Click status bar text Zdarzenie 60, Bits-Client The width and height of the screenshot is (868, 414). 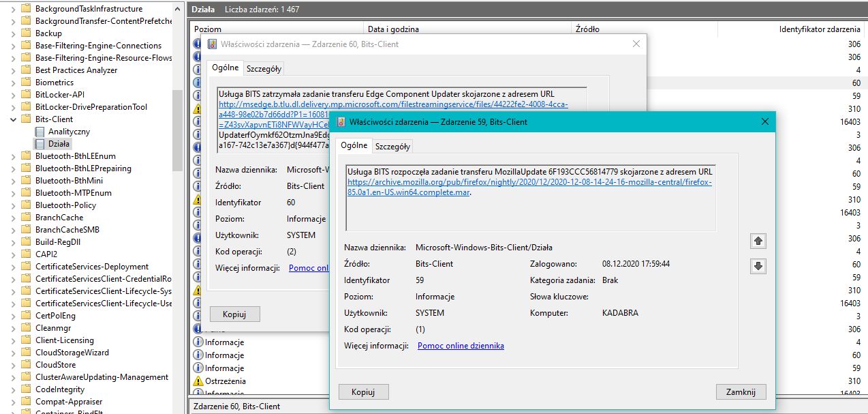pyautogui.click(x=238, y=406)
